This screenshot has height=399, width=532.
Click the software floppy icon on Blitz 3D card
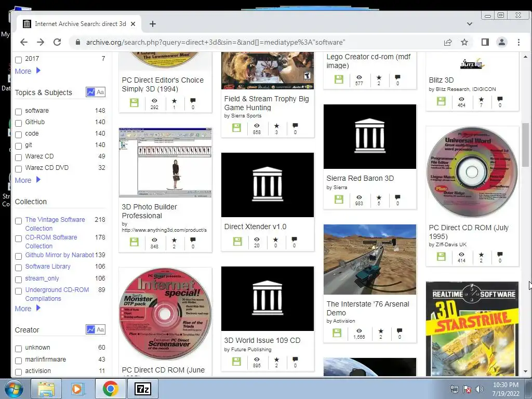coord(441,101)
